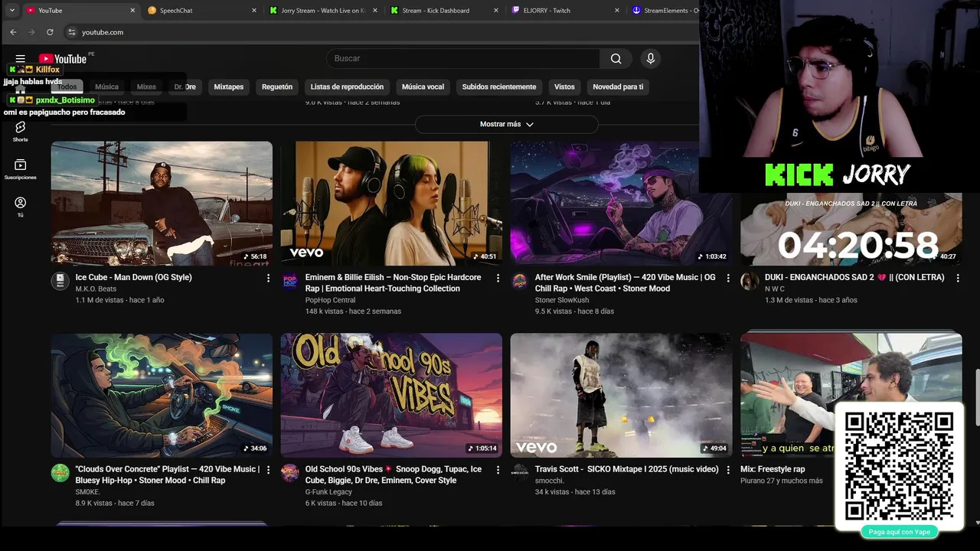
Task: Play the Clouds Over Concrete thumbnail
Action: tap(162, 395)
